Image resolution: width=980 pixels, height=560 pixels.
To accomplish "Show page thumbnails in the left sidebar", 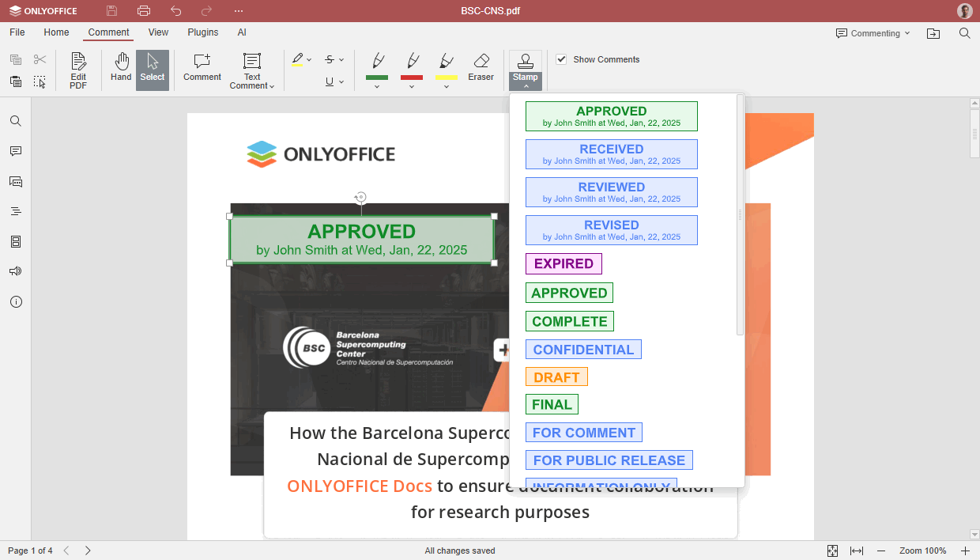I will tap(16, 241).
